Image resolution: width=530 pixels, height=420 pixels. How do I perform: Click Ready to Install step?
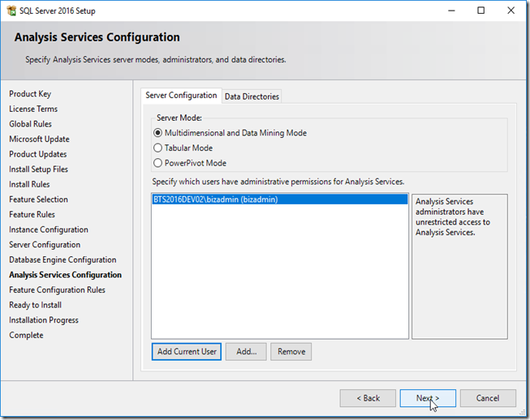pyautogui.click(x=36, y=305)
